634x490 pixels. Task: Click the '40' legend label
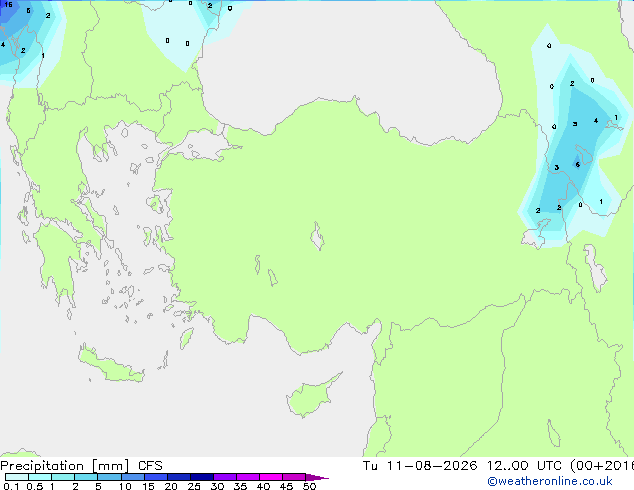pyautogui.click(x=263, y=486)
